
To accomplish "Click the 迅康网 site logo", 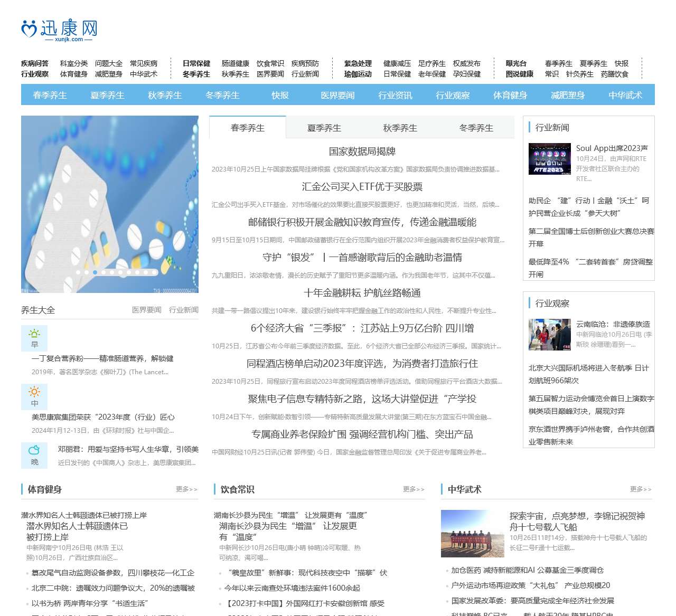I will [59, 31].
